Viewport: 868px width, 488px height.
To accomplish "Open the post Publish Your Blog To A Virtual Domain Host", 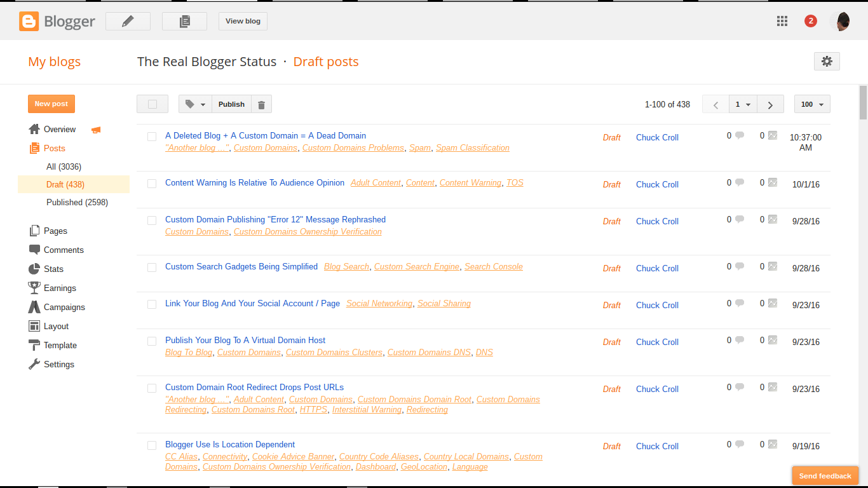I will [245, 340].
